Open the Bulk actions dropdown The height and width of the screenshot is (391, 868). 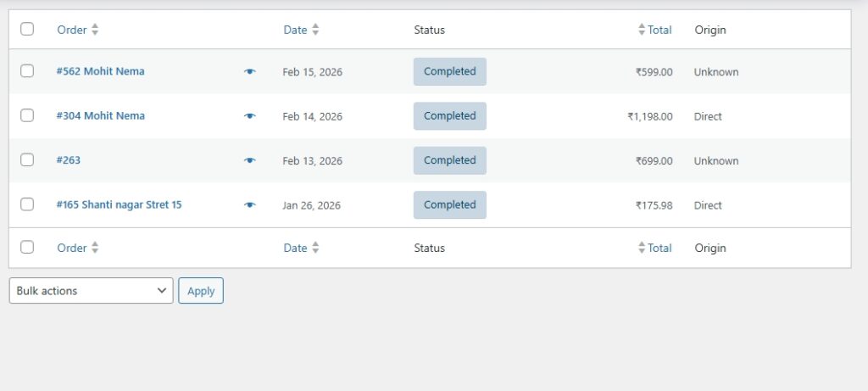(91, 291)
